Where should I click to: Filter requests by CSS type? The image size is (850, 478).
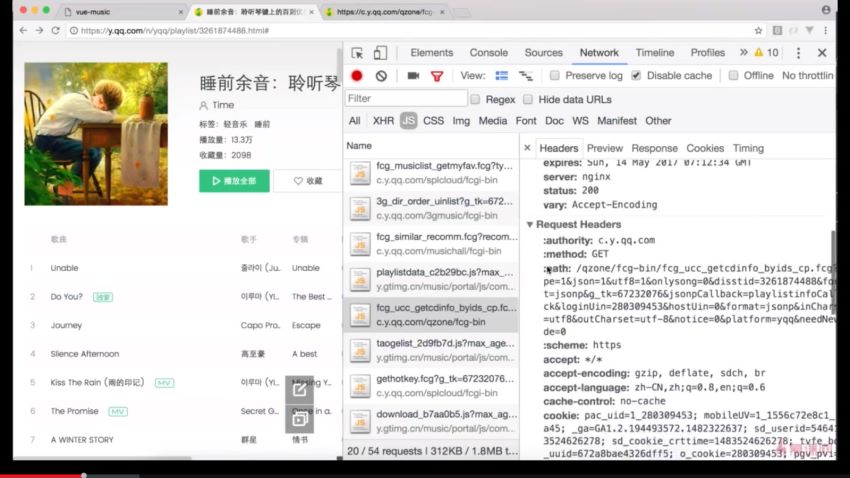point(433,121)
